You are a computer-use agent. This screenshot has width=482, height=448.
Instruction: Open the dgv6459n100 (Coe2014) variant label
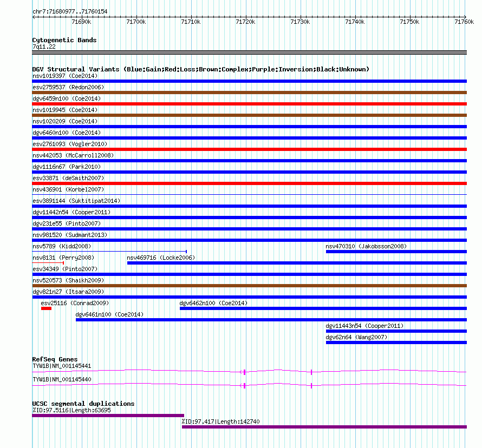(67, 98)
